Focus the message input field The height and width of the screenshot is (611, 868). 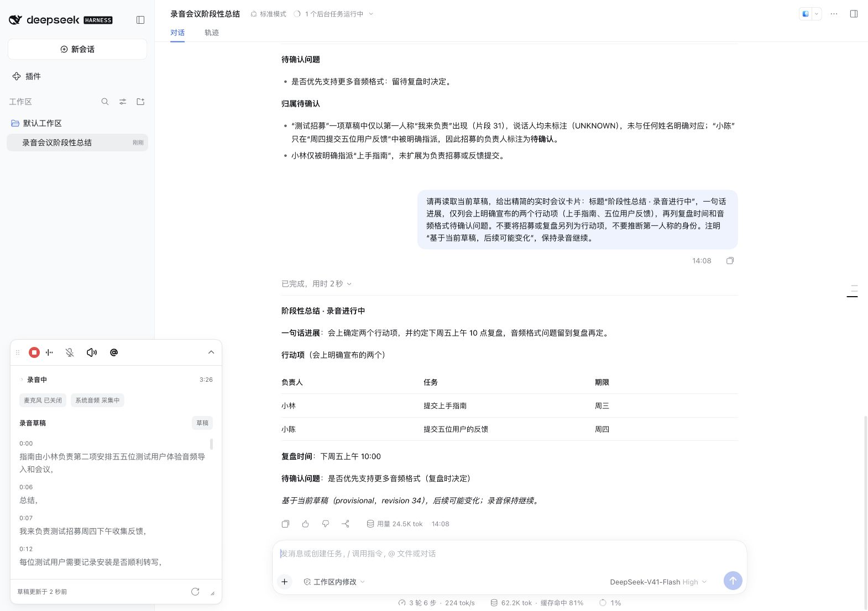509,554
